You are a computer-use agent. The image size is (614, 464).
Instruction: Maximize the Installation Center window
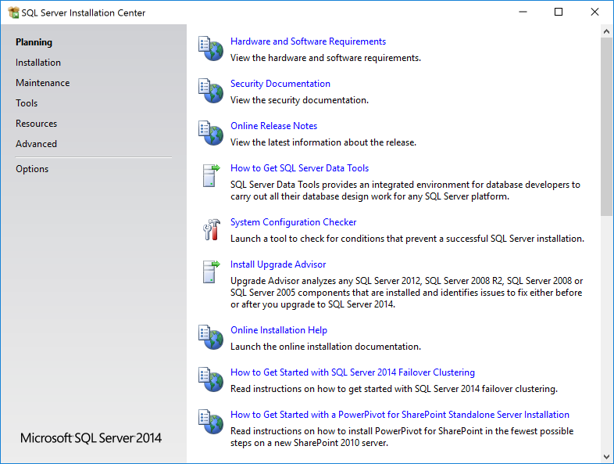558,12
